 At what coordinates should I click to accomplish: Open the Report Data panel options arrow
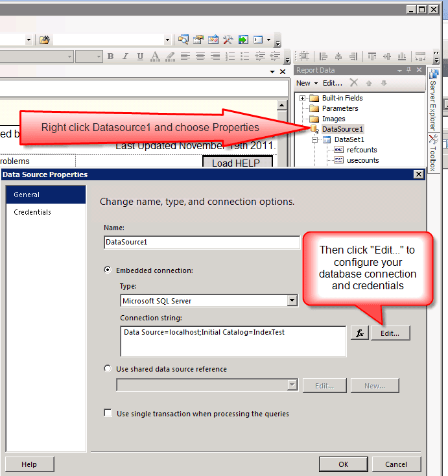399,71
